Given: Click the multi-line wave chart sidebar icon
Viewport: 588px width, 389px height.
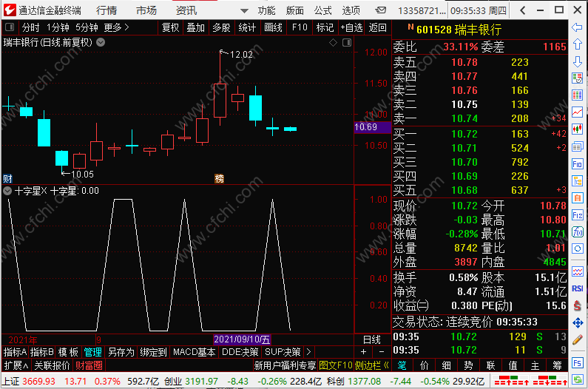Looking at the screenshot, I should pyautogui.click(x=577, y=271).
